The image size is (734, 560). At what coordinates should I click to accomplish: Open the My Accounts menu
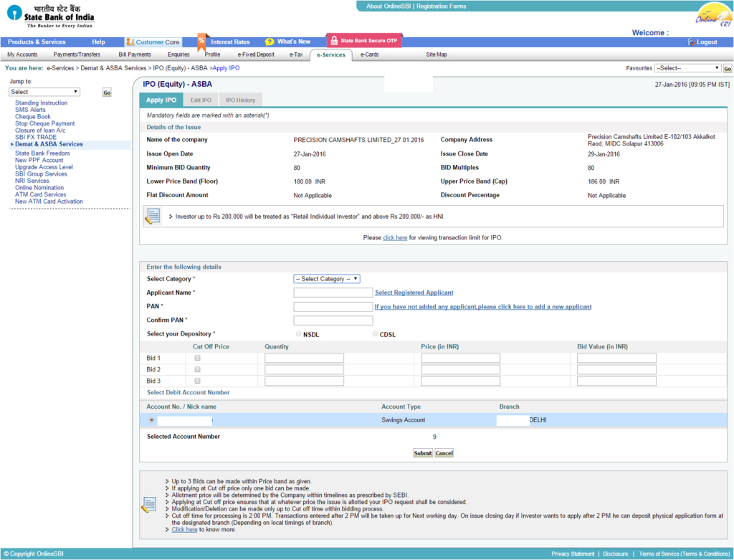click(22, 54)
